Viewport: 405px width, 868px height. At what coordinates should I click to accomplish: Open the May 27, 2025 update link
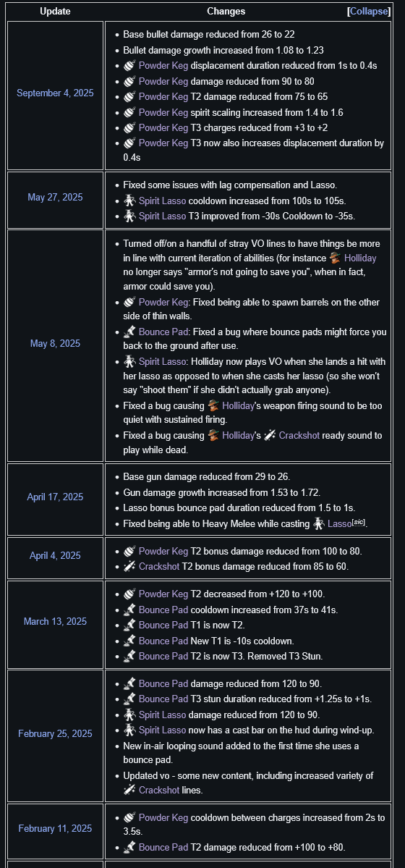[55, 197]
